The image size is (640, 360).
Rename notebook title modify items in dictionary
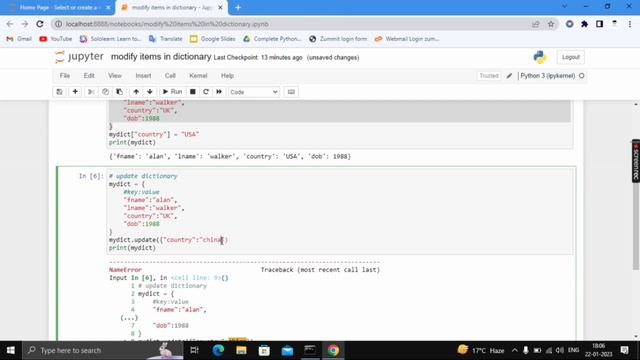[161, 57]
